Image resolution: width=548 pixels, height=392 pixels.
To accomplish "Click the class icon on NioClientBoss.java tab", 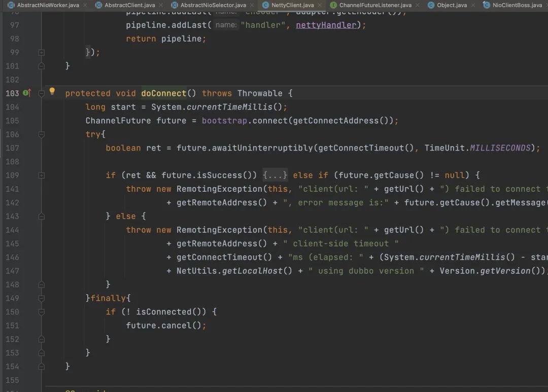I will (x=486, y=5).
